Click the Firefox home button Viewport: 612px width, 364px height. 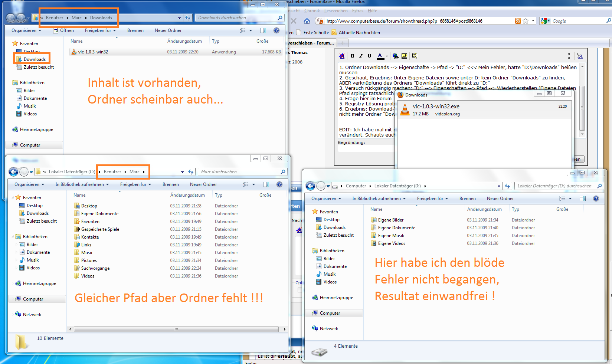307,21
